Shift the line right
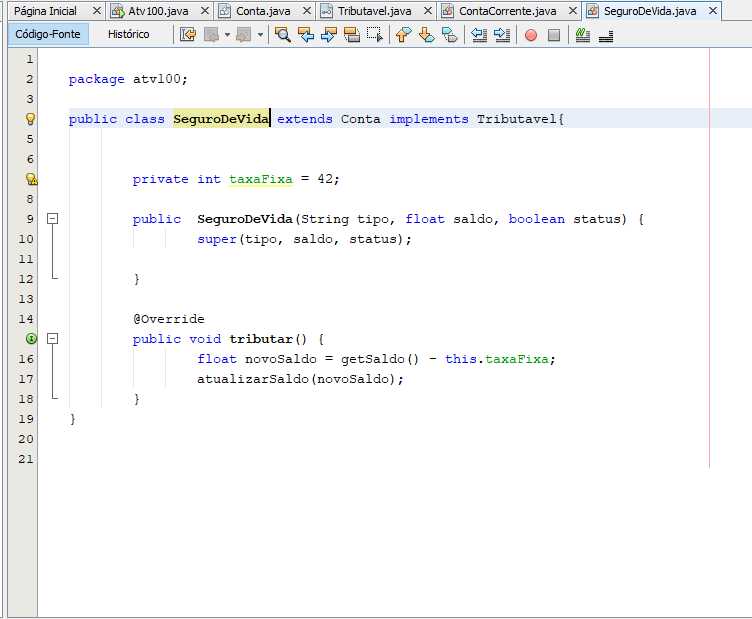 click(x=502, y=35)
